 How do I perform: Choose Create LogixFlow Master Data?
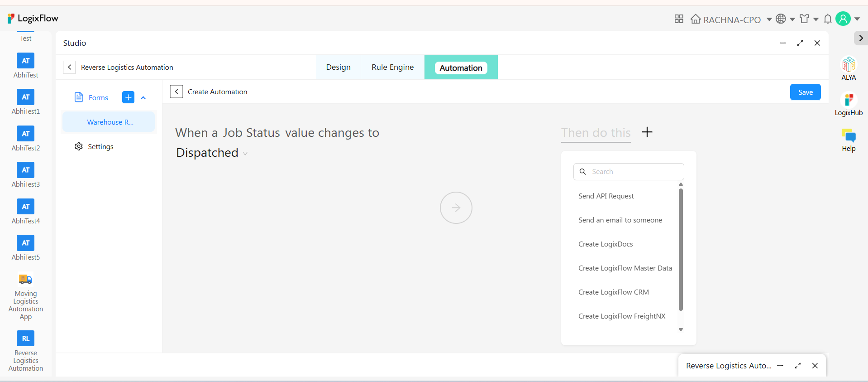[x=625, y=268]
